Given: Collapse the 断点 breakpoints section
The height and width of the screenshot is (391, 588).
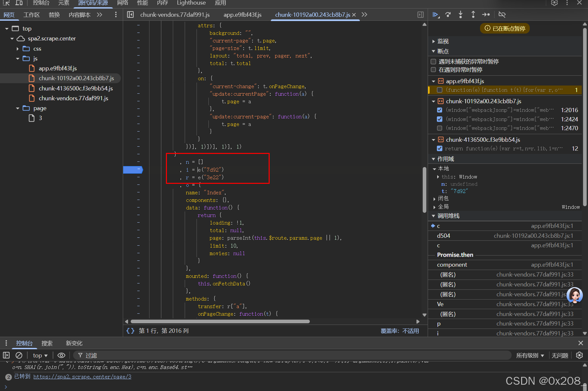Looking at the screenshot, I should (x=434, y=51).
